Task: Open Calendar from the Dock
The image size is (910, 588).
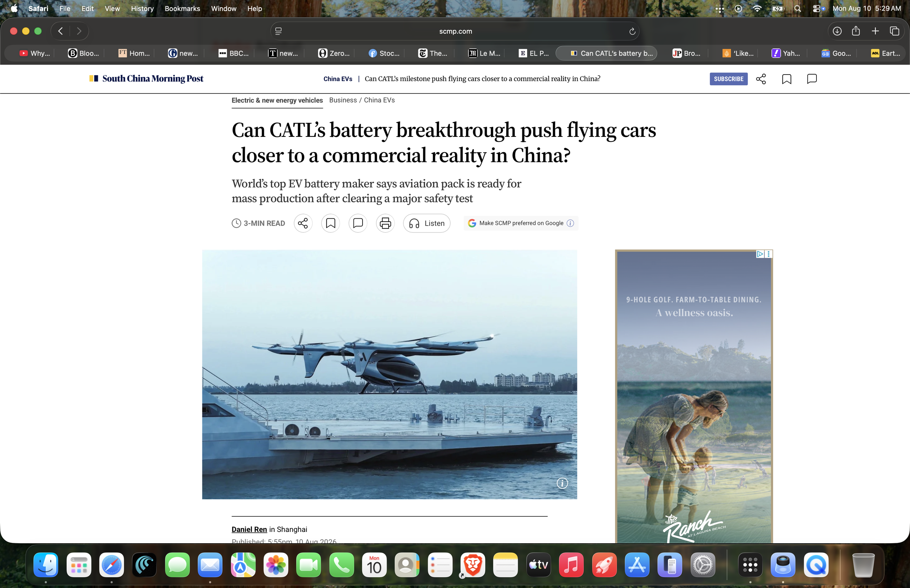Action: coord(374,565)
